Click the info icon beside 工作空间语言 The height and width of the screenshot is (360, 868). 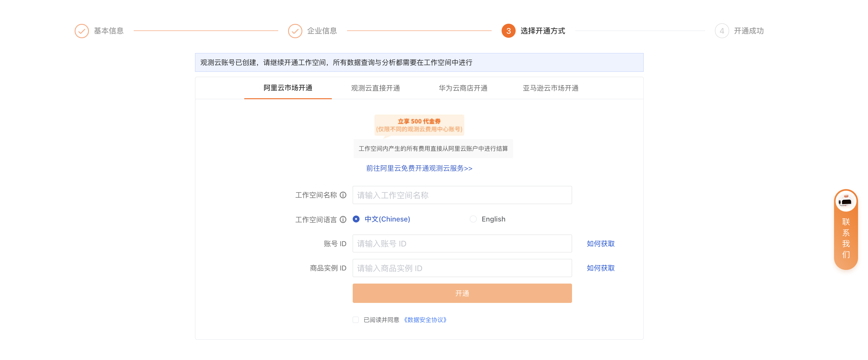(x=343, y=220)
